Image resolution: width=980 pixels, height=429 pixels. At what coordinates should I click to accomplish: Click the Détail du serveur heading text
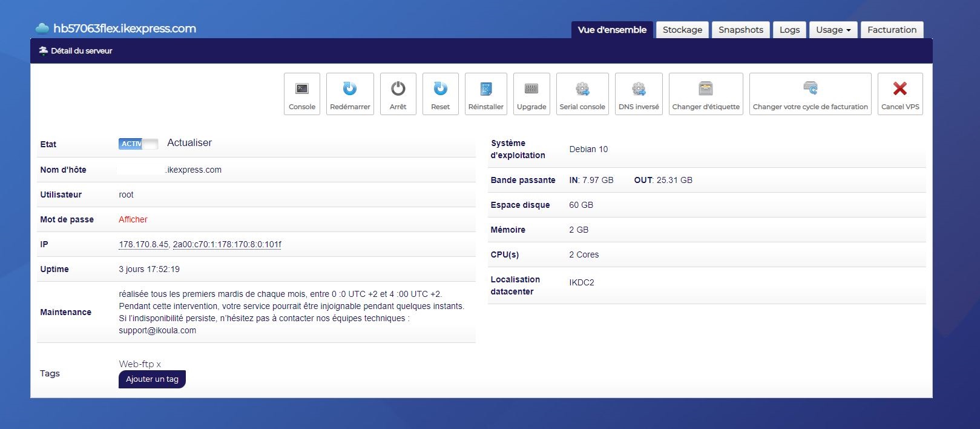coord(82,51)
